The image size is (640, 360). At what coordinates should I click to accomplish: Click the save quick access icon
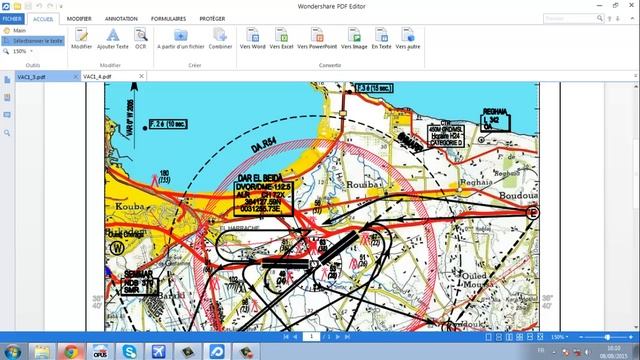pos(28,6)
